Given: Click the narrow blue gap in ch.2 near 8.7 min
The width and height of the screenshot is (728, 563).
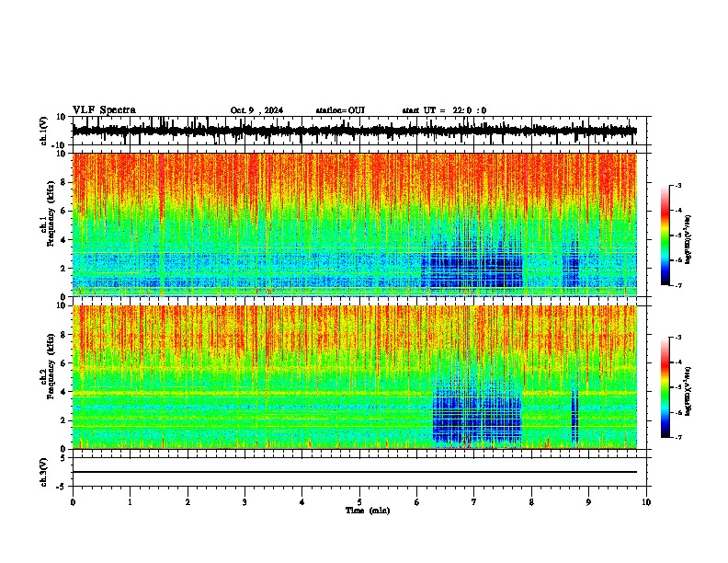Looking at the screenshot, I should [x=574, y=416].
